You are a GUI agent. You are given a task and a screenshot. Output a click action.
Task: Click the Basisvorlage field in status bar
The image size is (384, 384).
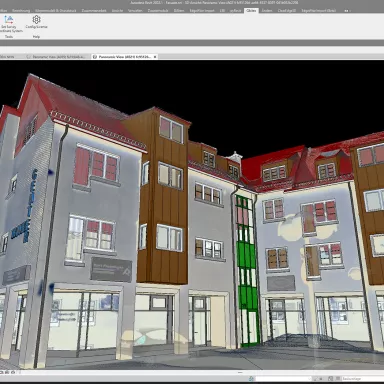(x=363, y=379)
